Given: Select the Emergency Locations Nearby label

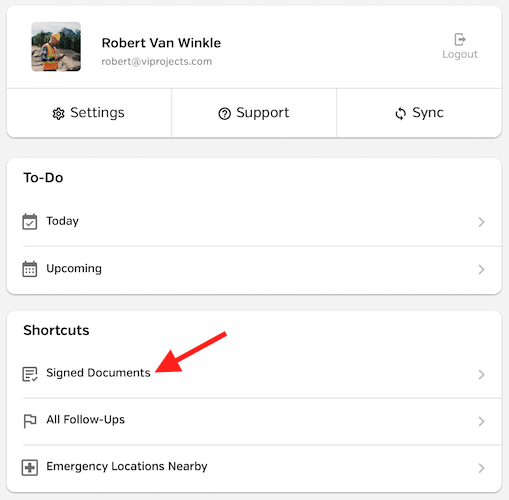Looking at the screenshot, I should click(127, 467).
